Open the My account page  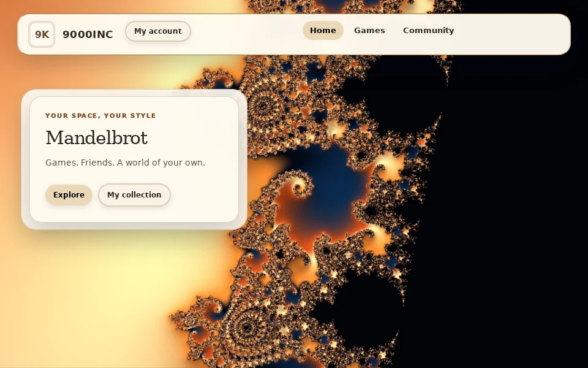158,31
